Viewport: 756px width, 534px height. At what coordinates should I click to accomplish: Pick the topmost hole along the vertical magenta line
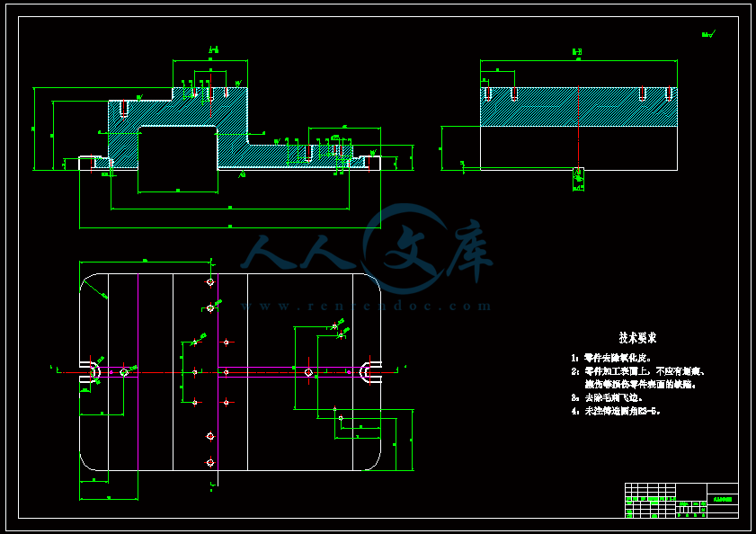click(210, 281)
